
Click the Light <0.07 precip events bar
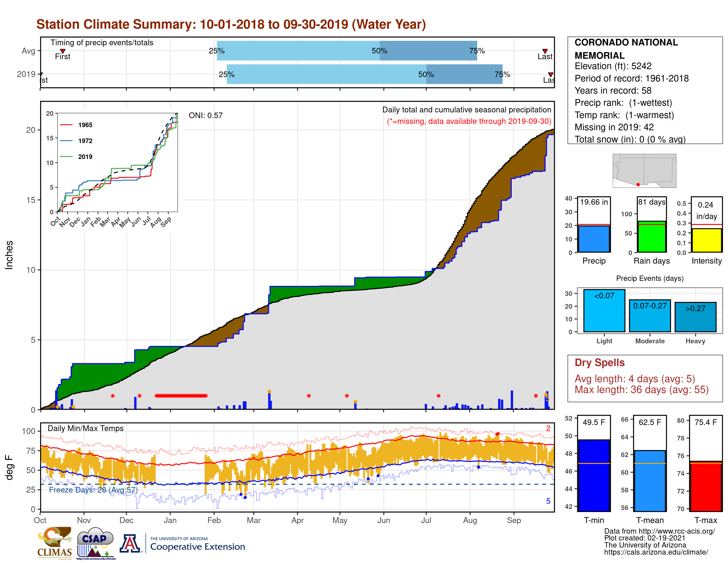(x=604, y=310)
